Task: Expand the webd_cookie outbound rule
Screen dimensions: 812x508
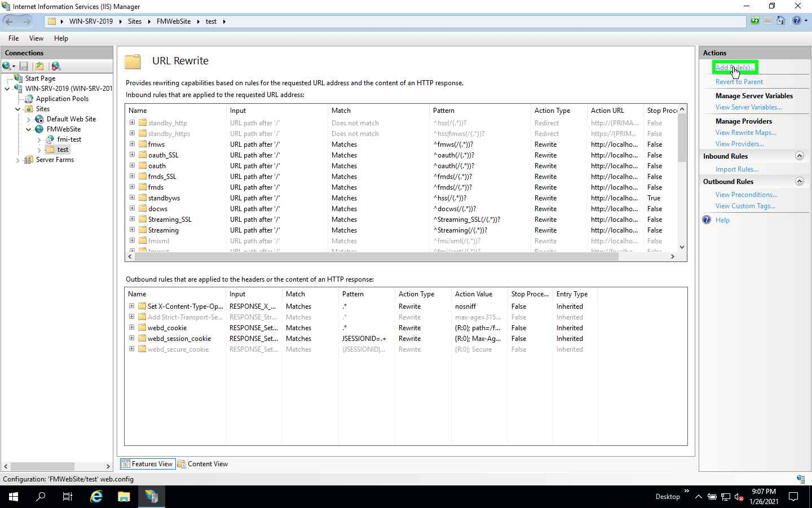Action: click(x=131, y=327)
